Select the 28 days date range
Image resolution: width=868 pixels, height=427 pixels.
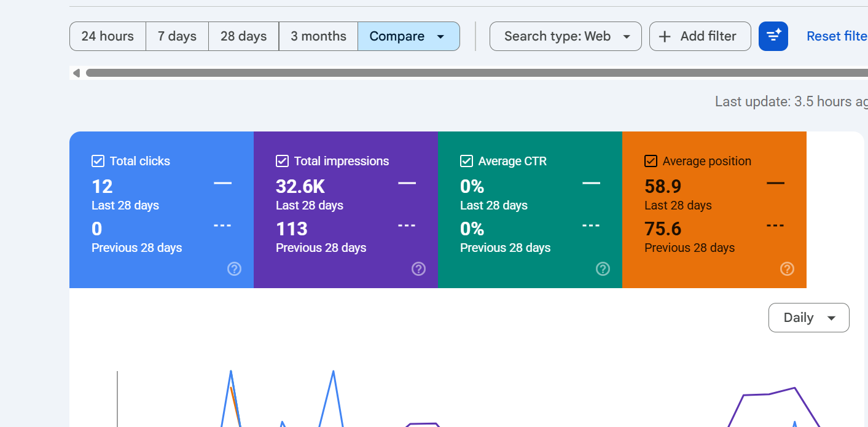click(x=243, y=36)
